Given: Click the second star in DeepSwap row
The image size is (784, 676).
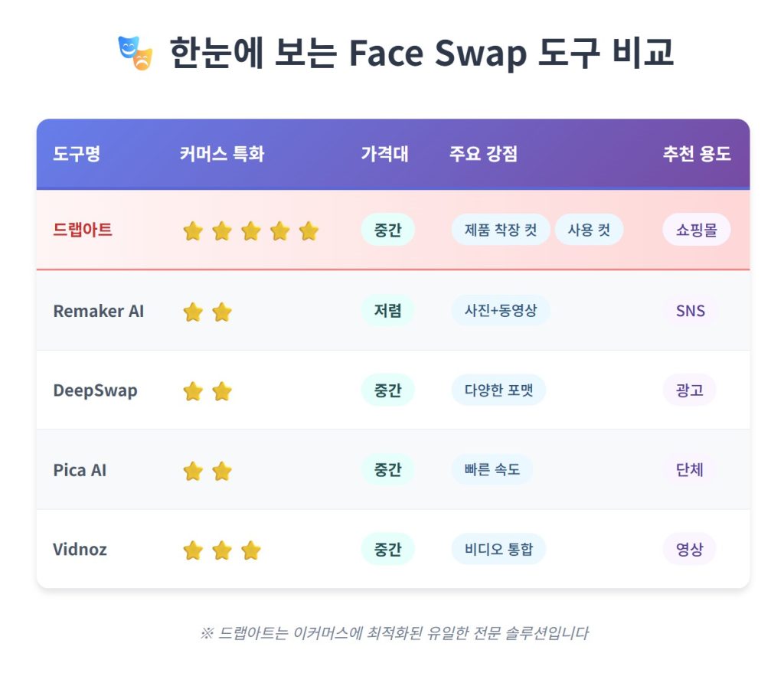Looking at the screenshot, I should (222, 392).
